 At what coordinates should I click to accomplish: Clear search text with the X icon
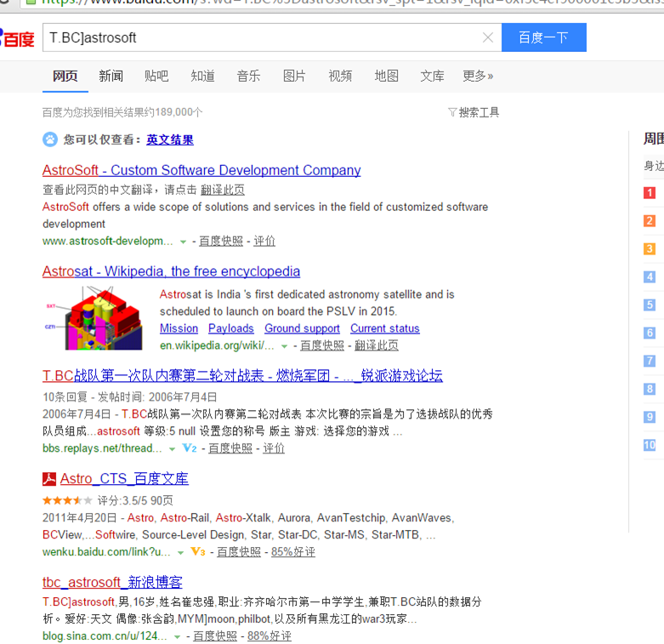[x=487, y=37]
